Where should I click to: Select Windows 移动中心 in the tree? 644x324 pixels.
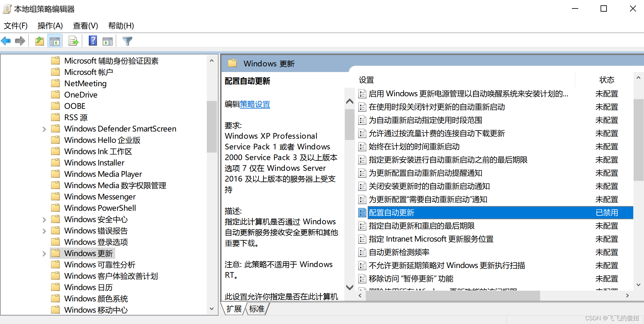(96, 310)
